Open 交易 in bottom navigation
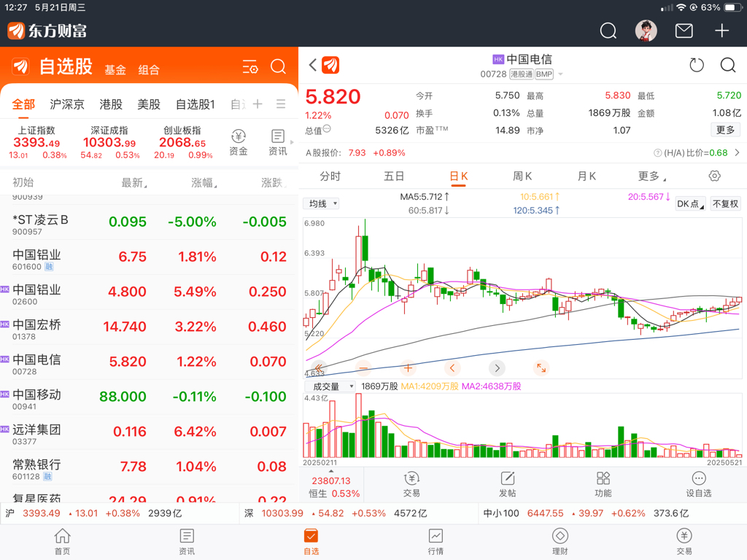The image size is (747, 560). [684, 542]
